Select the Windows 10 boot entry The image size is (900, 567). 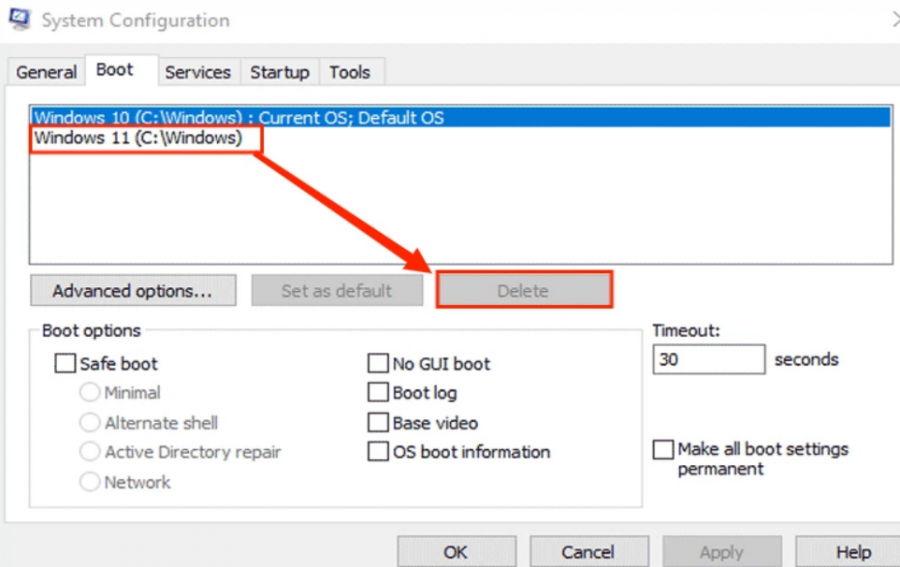[x=239, y=117]
